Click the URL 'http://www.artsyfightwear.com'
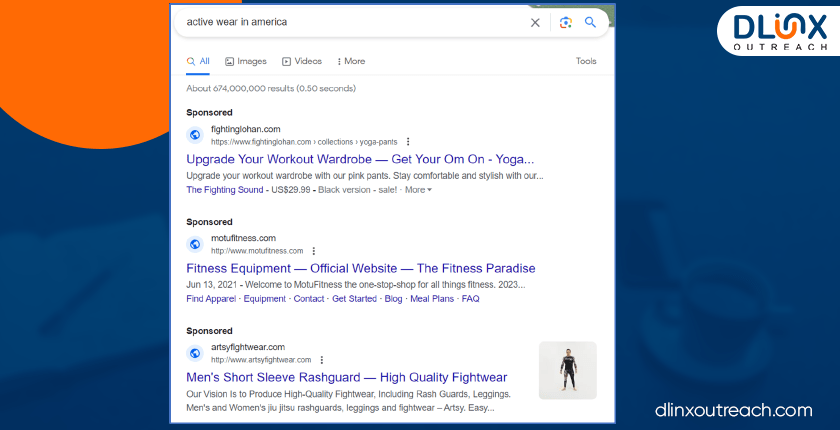 click(x=261, y=360)
